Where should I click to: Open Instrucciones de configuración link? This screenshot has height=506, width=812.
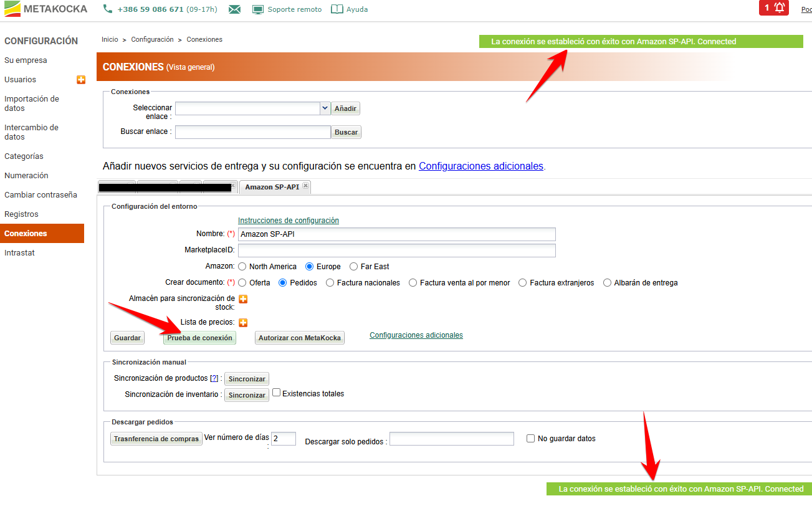click(289, 221)
